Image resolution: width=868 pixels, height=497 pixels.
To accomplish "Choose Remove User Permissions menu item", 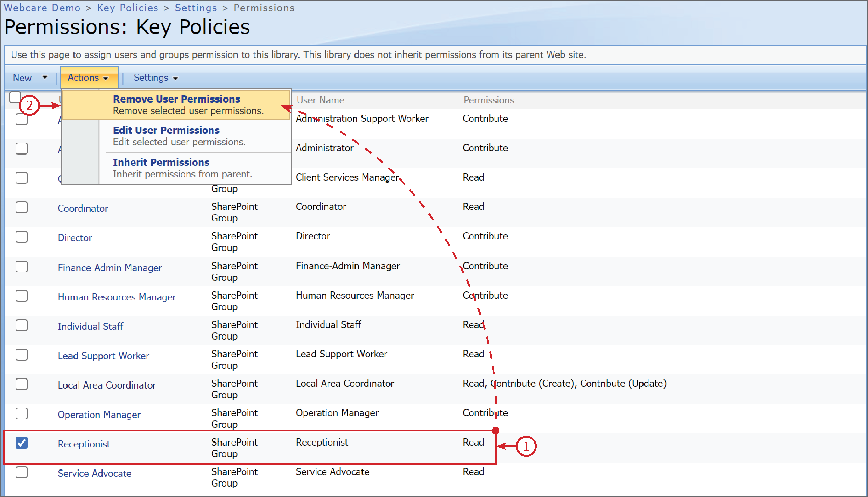I will click(176, 105).
